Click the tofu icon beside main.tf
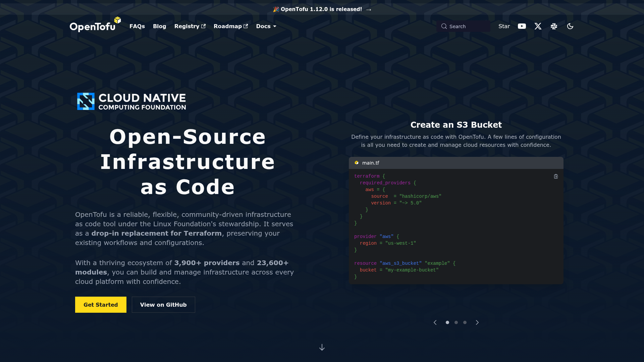Viewport: 644px width, 362px height. point(357,163)
